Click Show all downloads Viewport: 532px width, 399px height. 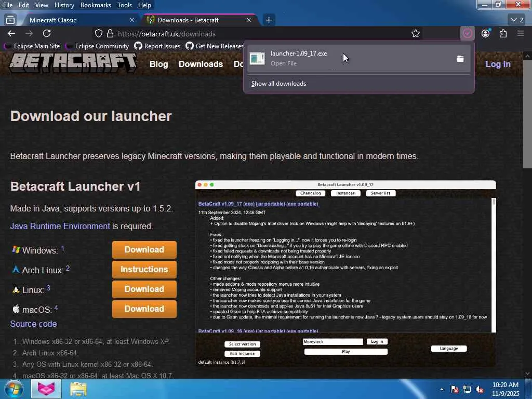(278, 84)
